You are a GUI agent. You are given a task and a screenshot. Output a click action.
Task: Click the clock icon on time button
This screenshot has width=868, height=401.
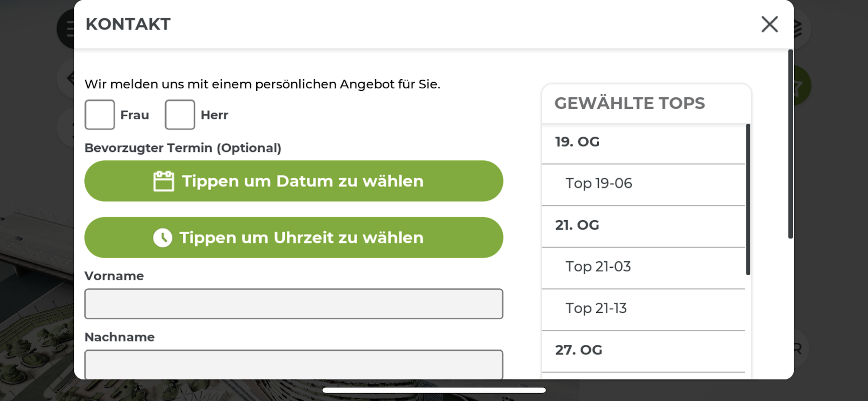[162, 238]
